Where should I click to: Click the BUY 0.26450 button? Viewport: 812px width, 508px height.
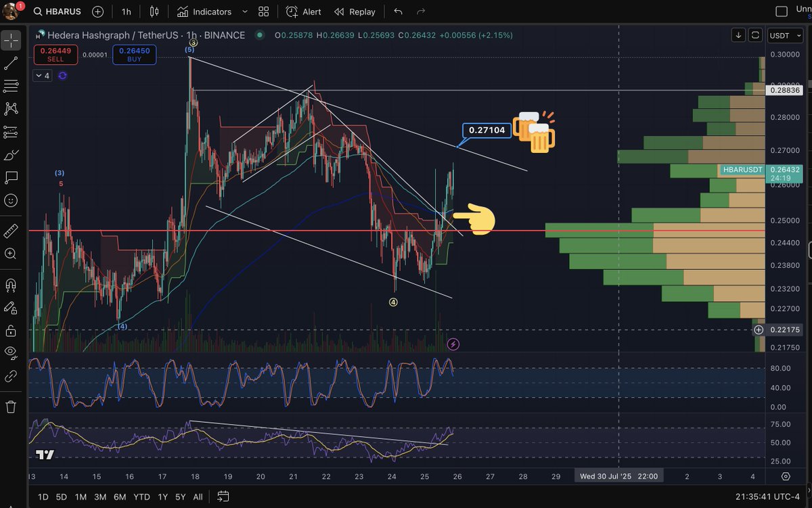(x=134, y=54)
